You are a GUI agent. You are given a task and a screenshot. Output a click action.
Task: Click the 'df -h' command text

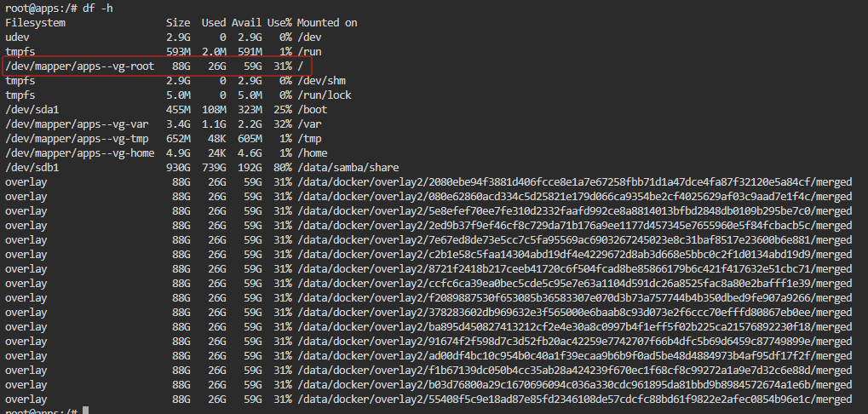[97, 9]
